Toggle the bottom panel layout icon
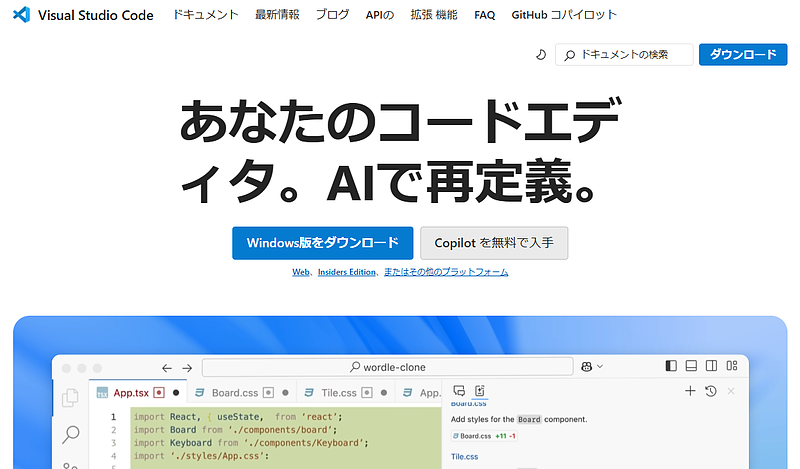 [691, 367]
